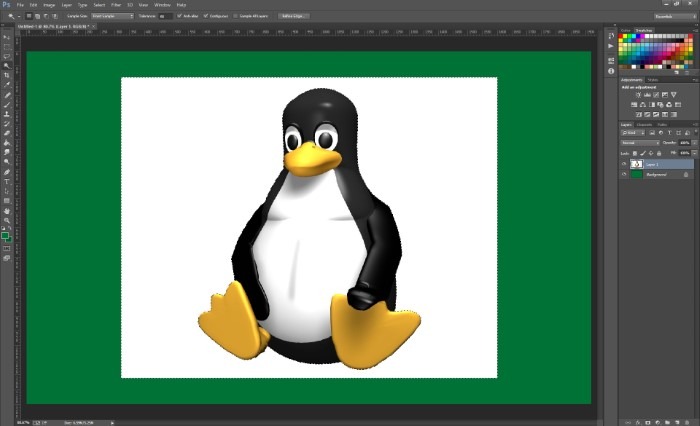Viewport: 700px width, 426px height.
Task: Open the Essentials workspace dropdown
Action: [x=675, y=17]
